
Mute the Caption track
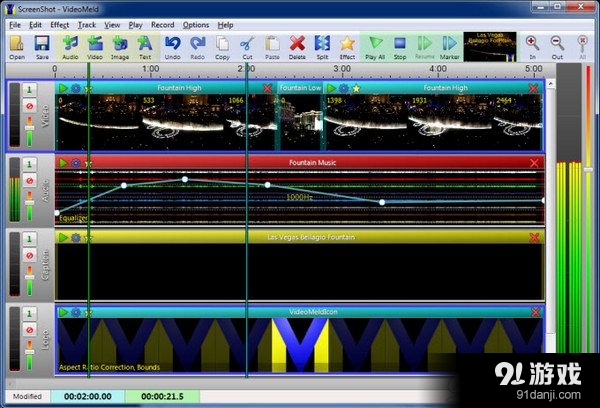29,255
